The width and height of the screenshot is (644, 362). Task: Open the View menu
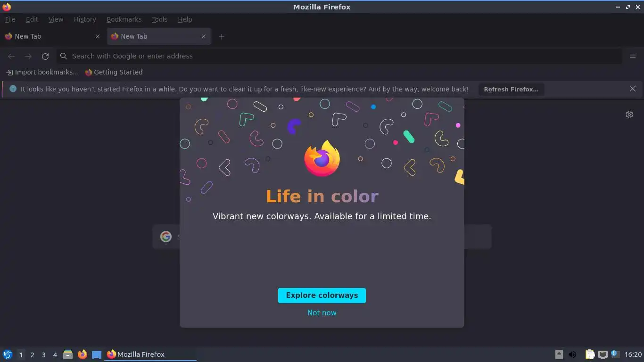click(56, 19)
